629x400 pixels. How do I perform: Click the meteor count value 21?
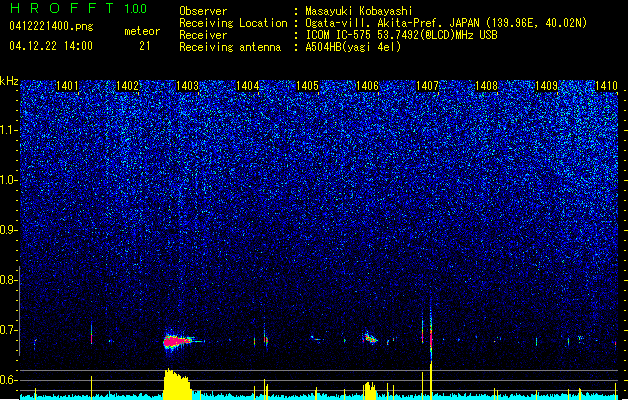145,46
